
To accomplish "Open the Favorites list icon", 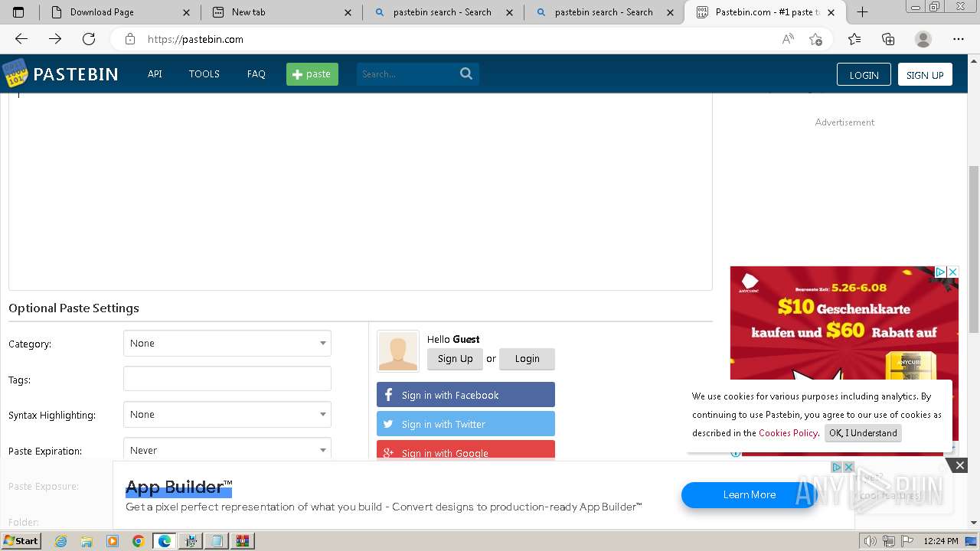I will click(854, 39).
